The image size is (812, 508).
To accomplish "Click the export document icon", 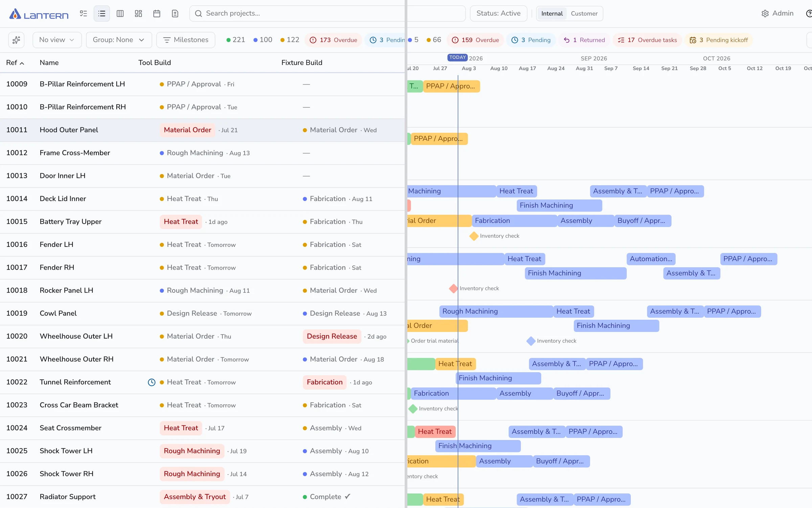I will tap(175, 14).
